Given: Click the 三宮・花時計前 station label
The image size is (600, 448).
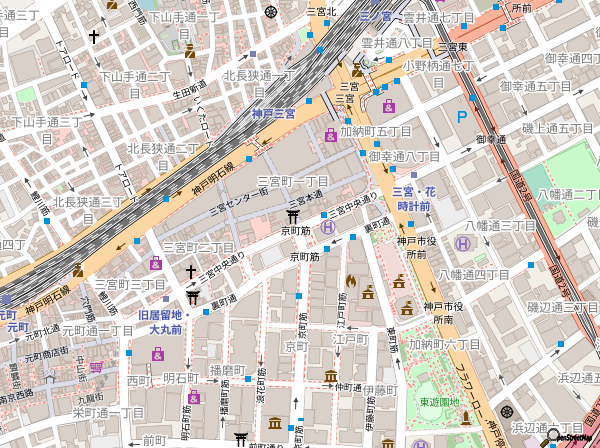Looking at the screenshot, I should tap(411, 198).
